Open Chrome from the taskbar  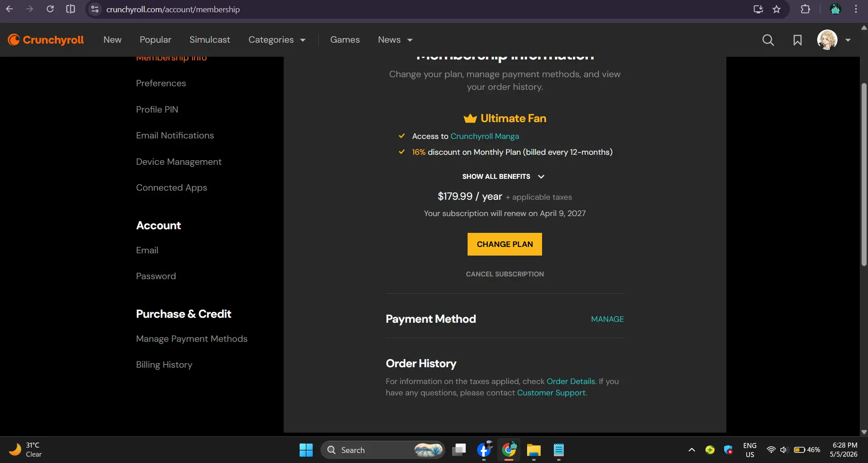509,450
